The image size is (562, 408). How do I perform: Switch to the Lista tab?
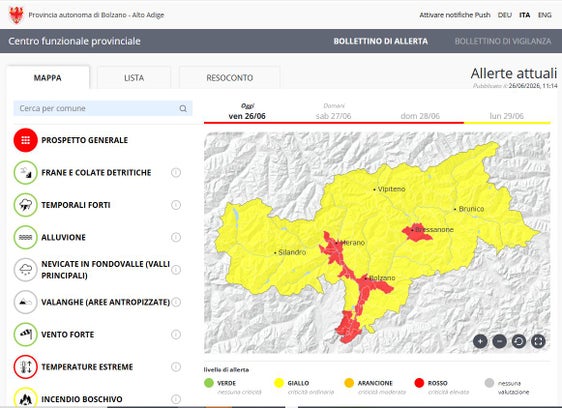click(134, 77)
